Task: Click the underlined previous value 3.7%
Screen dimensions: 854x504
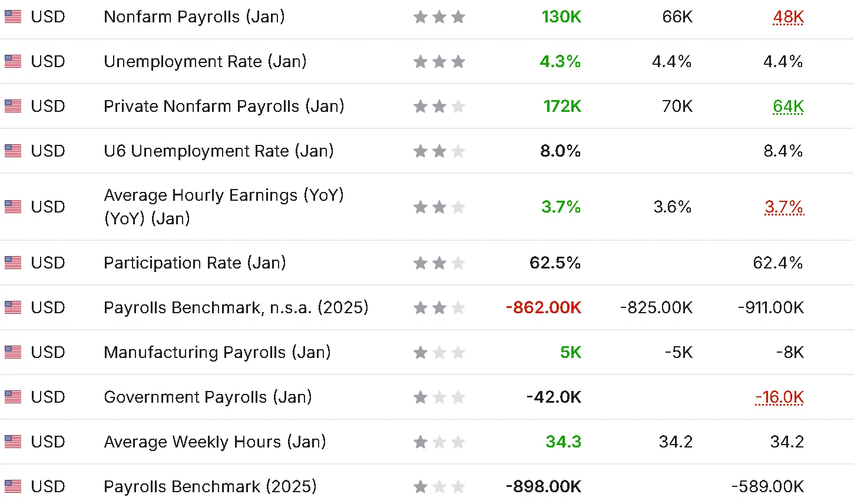Action: pyautogui.click(x=785, y=207)
